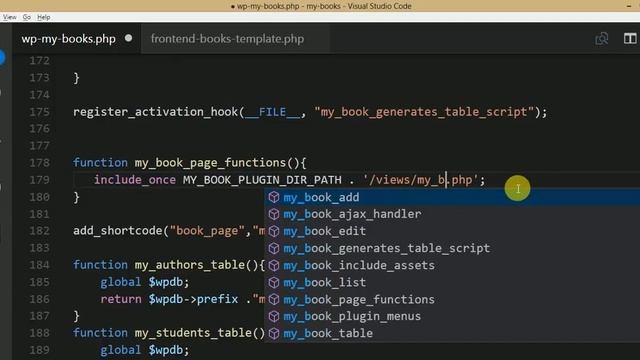Click the global keyword on line 189
Viewport: 640px width, 360px height.
pyautogui.click(x=121, y=350)
